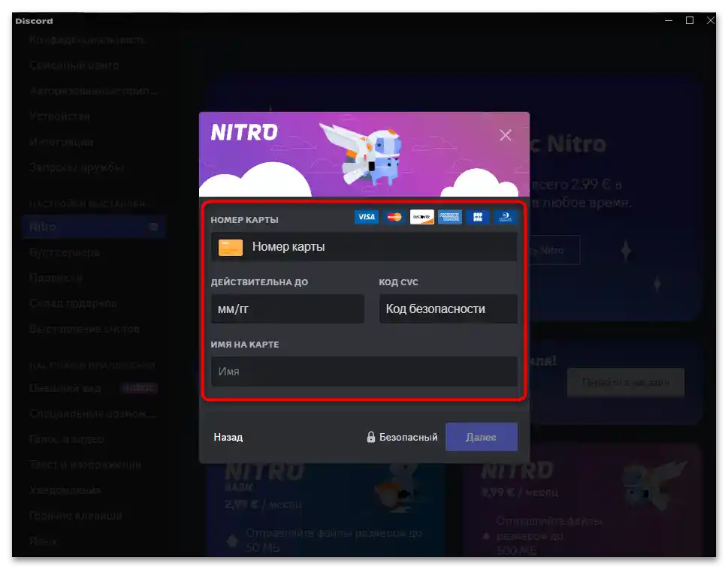
Task: Click Назад to go back
Action: [228, 436]
